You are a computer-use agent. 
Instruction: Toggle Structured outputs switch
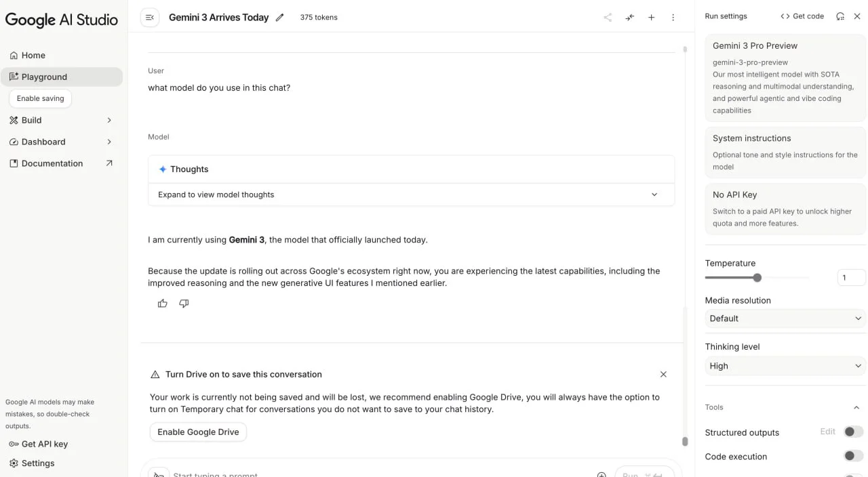(853, 432)
